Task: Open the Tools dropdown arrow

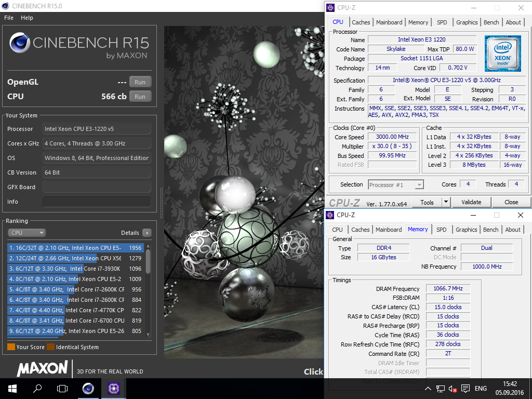Action: coord(446,202)
